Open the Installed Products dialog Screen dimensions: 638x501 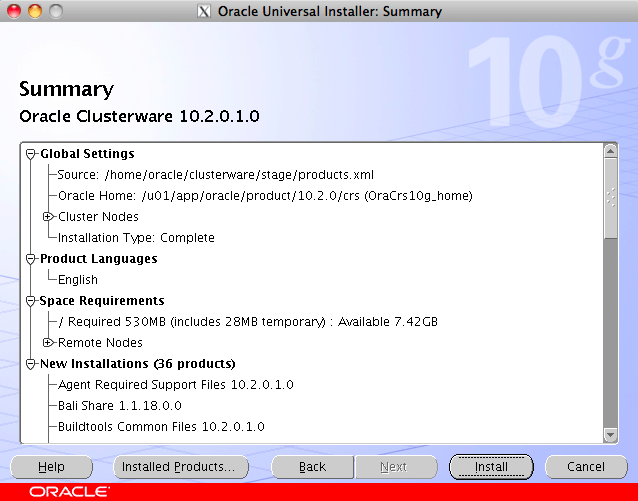(x=178, y=467)
